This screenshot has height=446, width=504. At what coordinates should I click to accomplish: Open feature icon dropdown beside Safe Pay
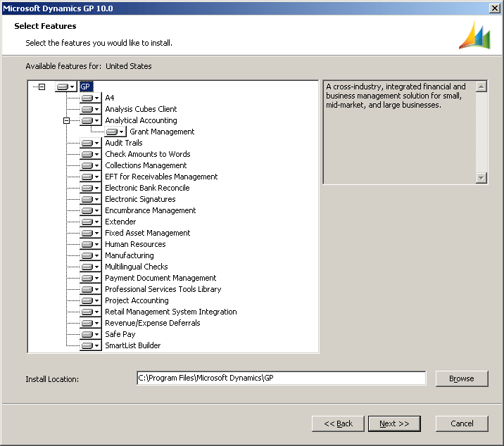[x=91, y=334]
